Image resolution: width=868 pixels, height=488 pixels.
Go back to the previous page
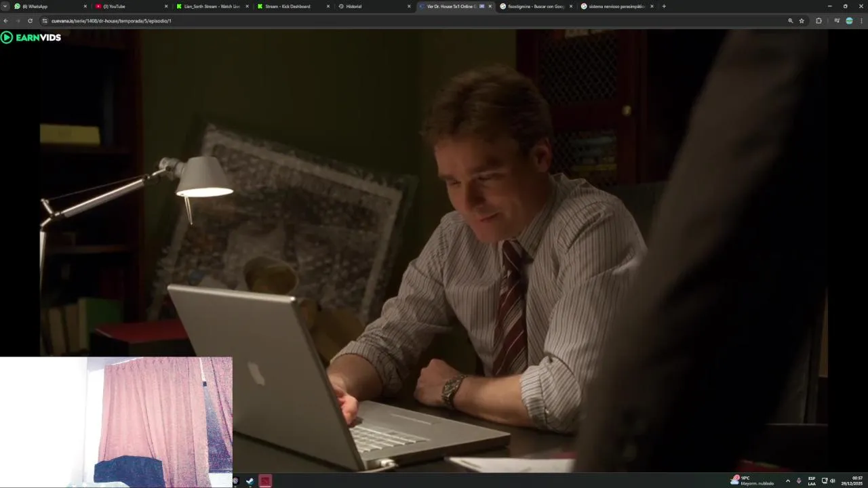pos(7,21)
